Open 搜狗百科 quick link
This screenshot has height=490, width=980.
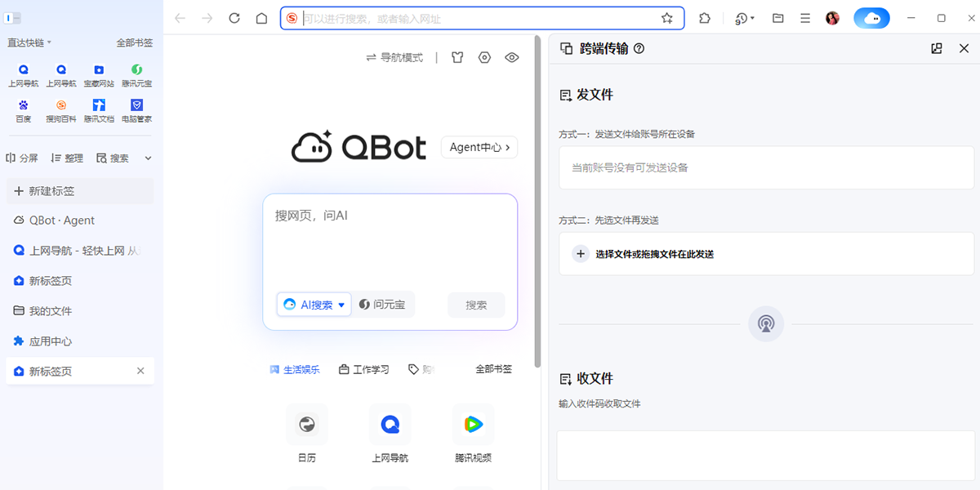61,110
